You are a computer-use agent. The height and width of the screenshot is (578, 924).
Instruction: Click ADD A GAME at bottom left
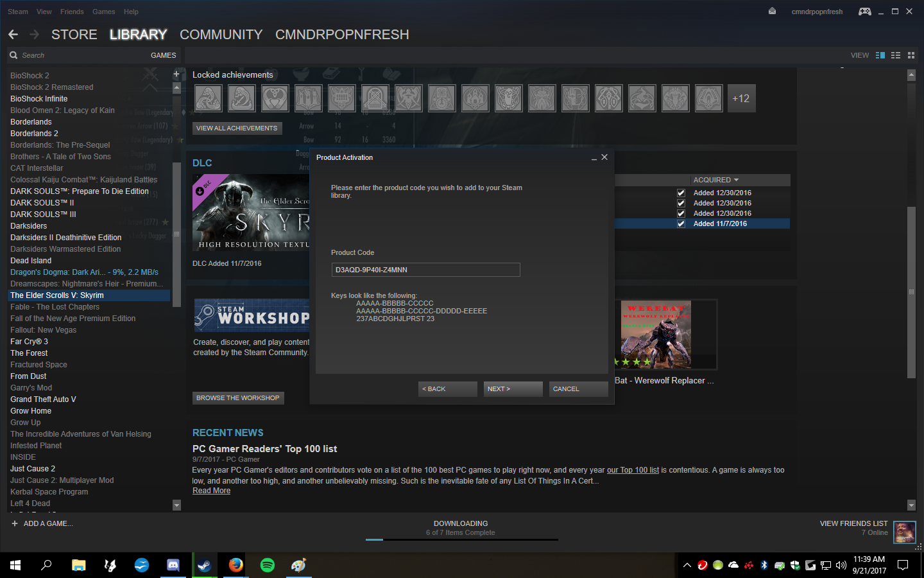tap(42, 523)
